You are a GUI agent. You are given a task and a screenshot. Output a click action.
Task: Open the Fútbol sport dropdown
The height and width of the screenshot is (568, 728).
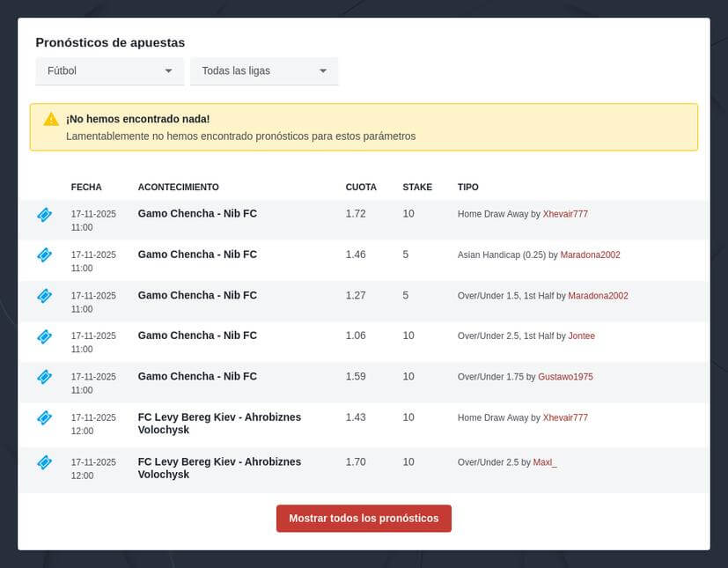click(x=108, y=70)
